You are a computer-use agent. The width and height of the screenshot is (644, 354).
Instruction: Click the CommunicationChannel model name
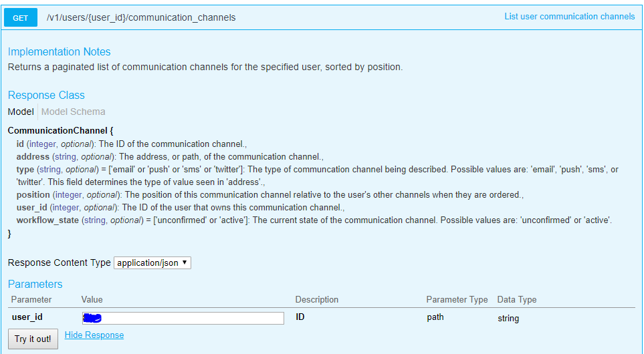coord(58,131)
